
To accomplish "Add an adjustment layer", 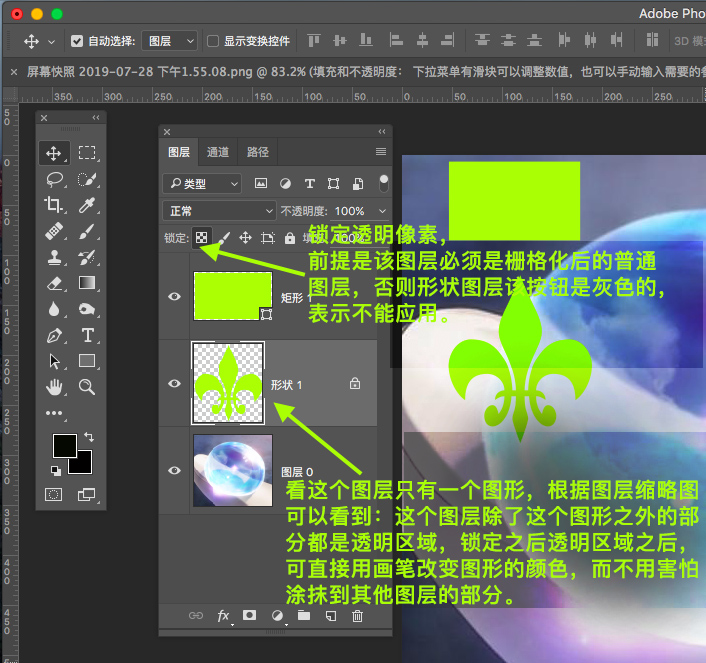I will click(277, 616).
